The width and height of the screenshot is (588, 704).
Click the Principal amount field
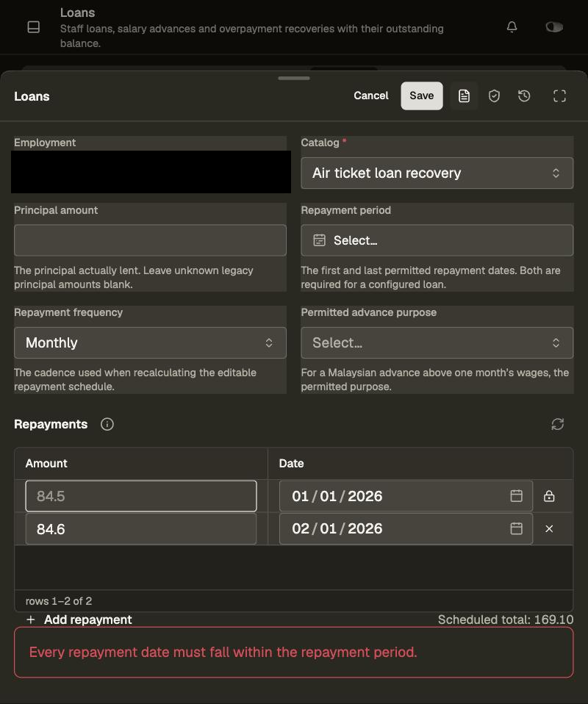pos(150,240)
